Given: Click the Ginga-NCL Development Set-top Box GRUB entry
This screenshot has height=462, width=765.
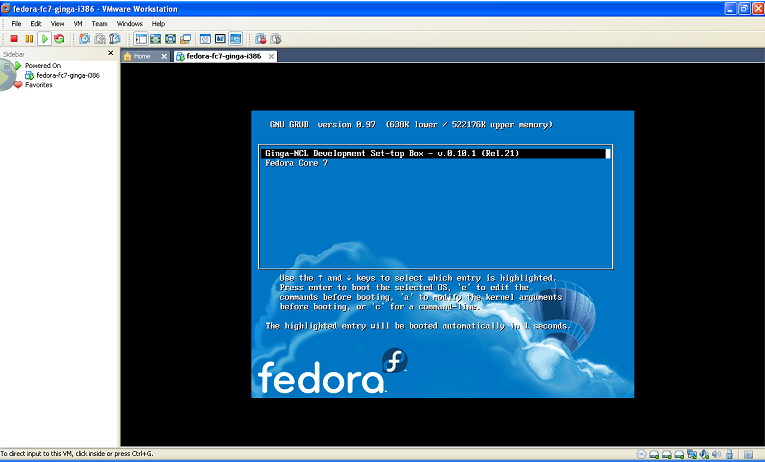Looking at the screenshot, I should point(435,153).
